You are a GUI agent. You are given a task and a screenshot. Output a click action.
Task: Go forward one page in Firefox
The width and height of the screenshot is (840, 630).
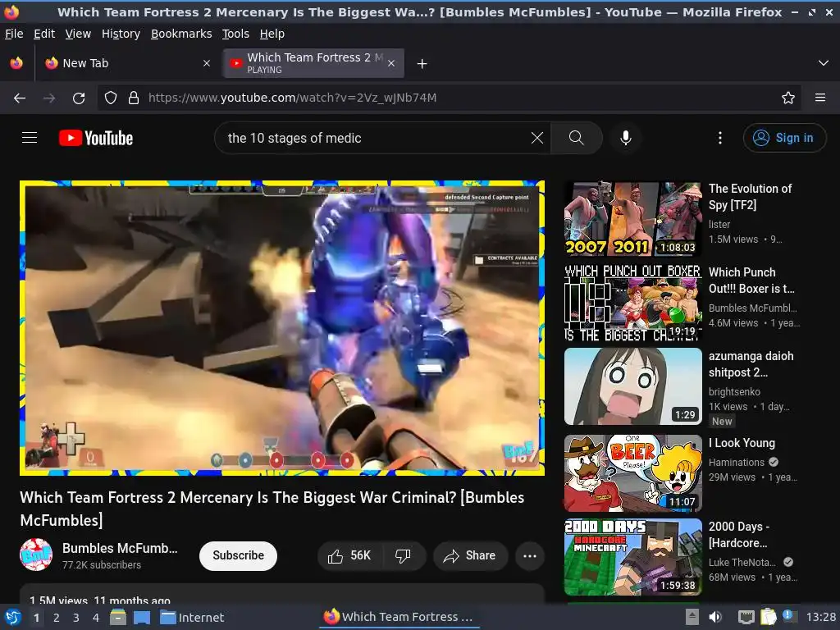coord(49,98)
